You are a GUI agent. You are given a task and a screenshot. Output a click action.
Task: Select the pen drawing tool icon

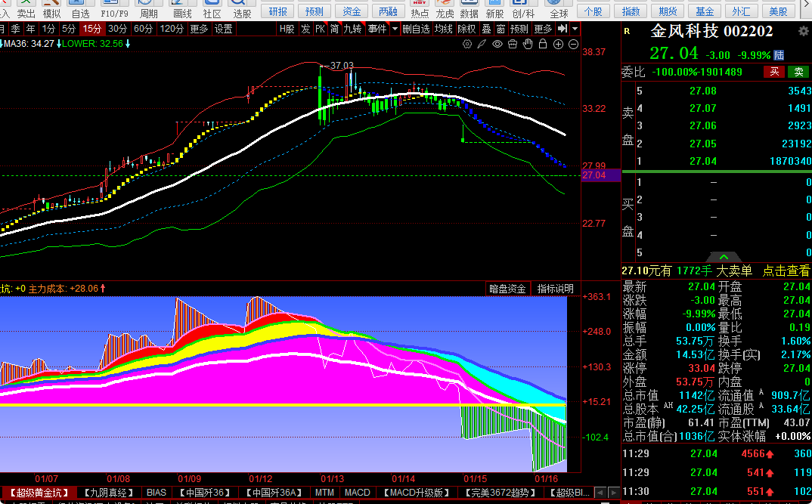(482, 44)
